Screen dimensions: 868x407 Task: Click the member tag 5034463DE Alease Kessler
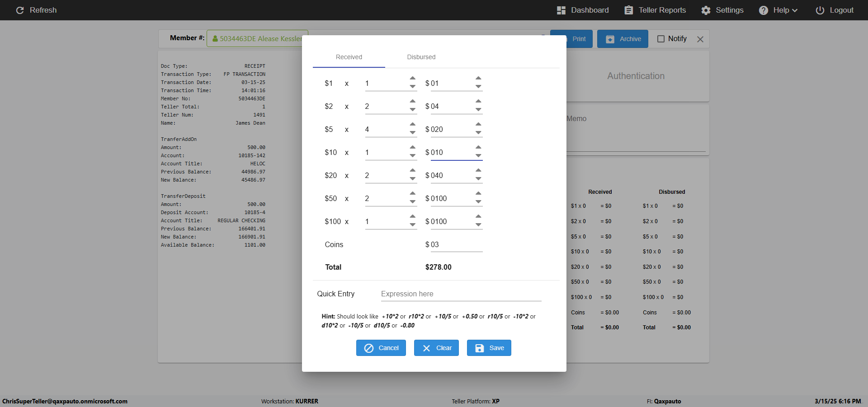click(x=257, y=38)
